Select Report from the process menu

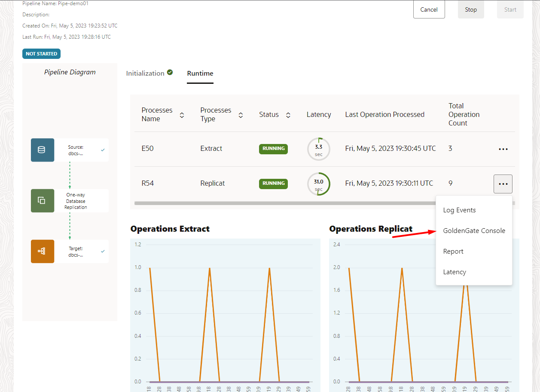453,251
